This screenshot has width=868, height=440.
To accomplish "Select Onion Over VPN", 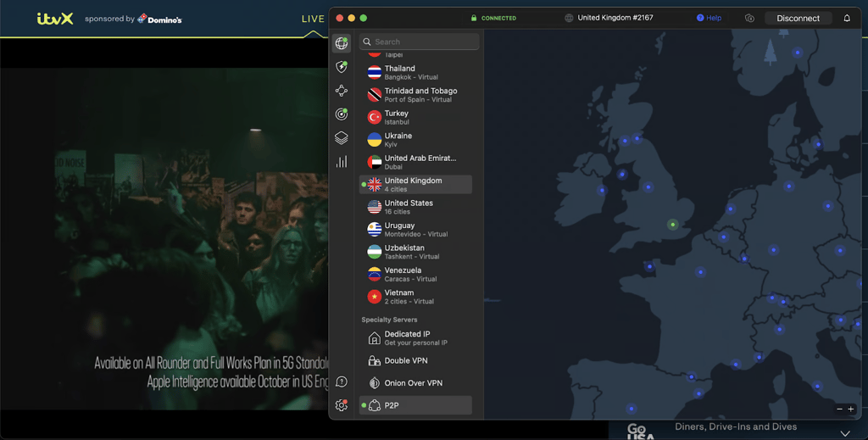I will pos(415,383).
